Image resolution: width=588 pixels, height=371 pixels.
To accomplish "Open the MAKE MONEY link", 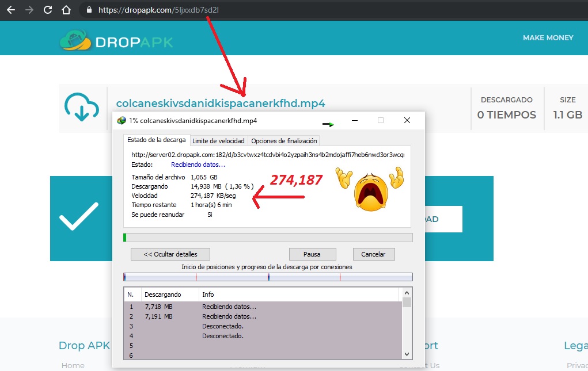I will click(548, 38).
